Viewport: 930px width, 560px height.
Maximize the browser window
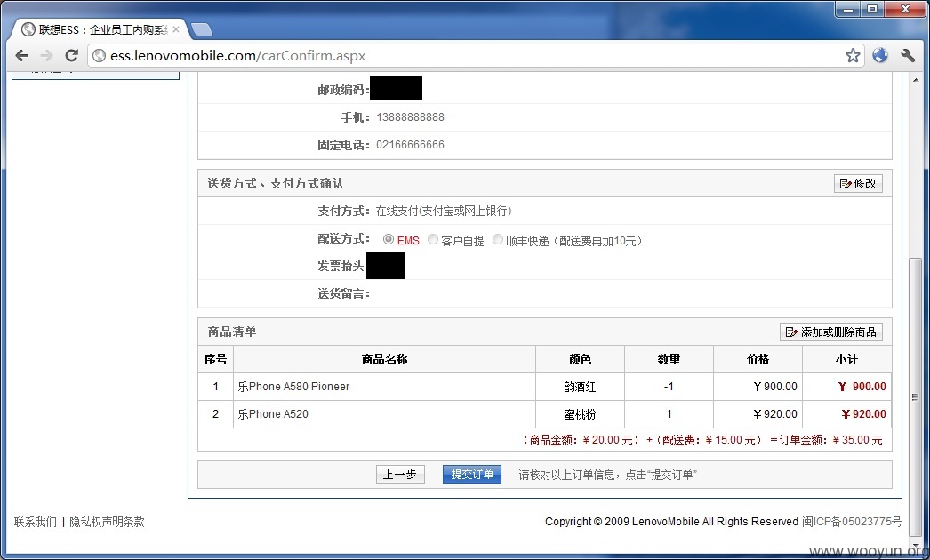(872, 10)
